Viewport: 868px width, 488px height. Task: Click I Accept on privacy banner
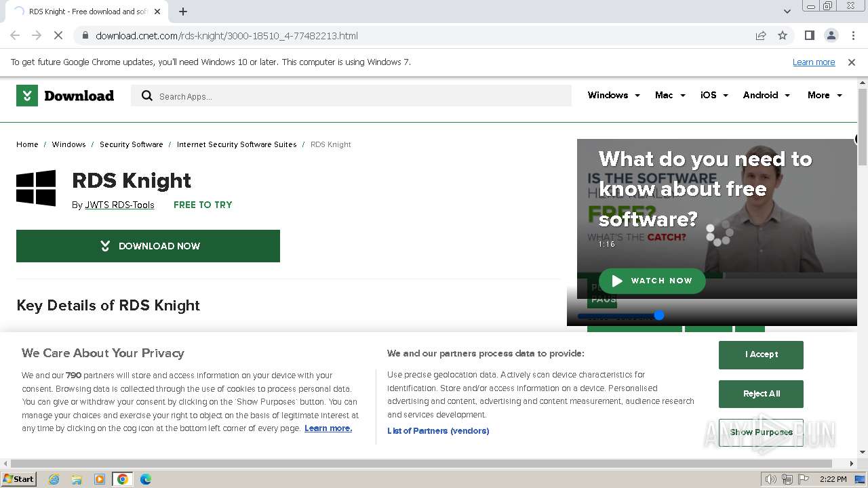pos(761,354)
